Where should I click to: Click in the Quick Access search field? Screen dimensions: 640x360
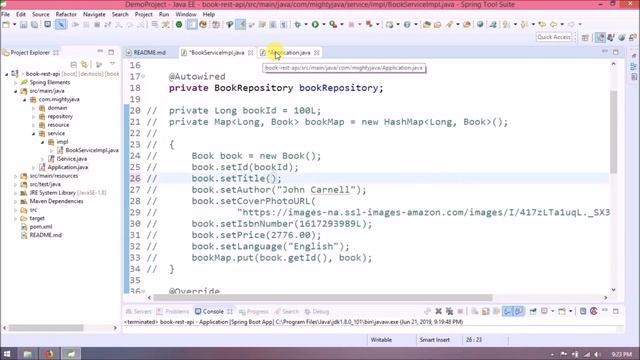(x=554, y=37)
